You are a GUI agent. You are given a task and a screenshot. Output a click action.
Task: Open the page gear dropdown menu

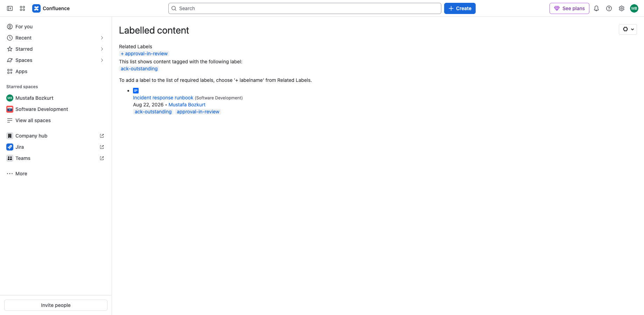628,29
